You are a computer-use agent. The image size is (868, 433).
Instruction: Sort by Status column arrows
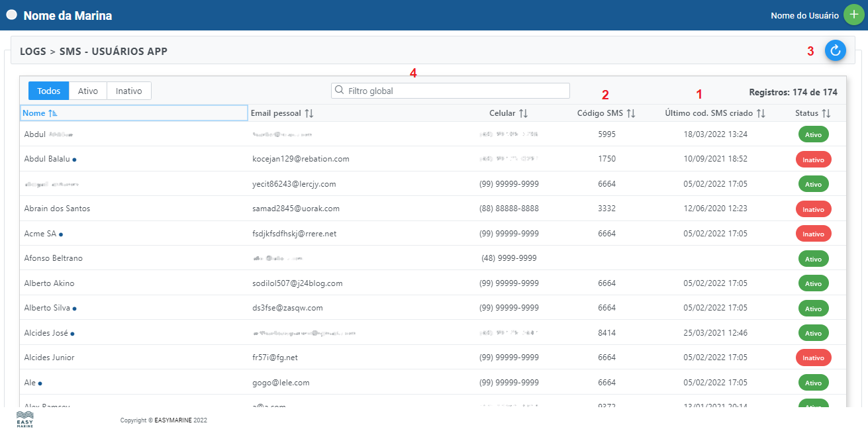826,113
